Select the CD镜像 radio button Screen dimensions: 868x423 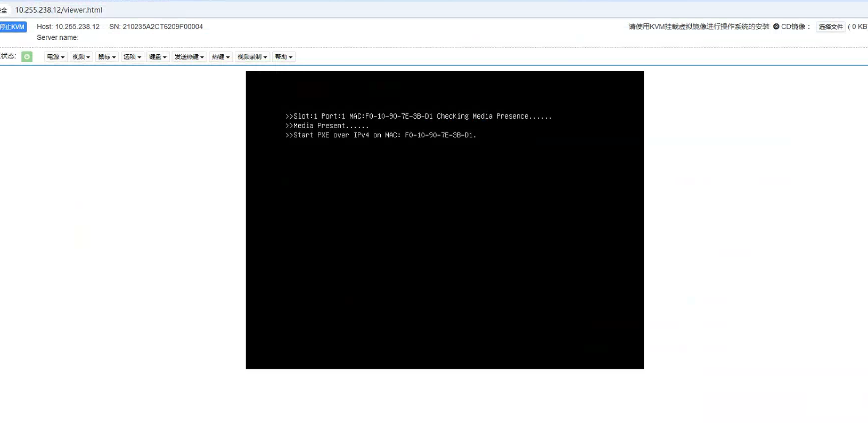click(x=776, y=27)
